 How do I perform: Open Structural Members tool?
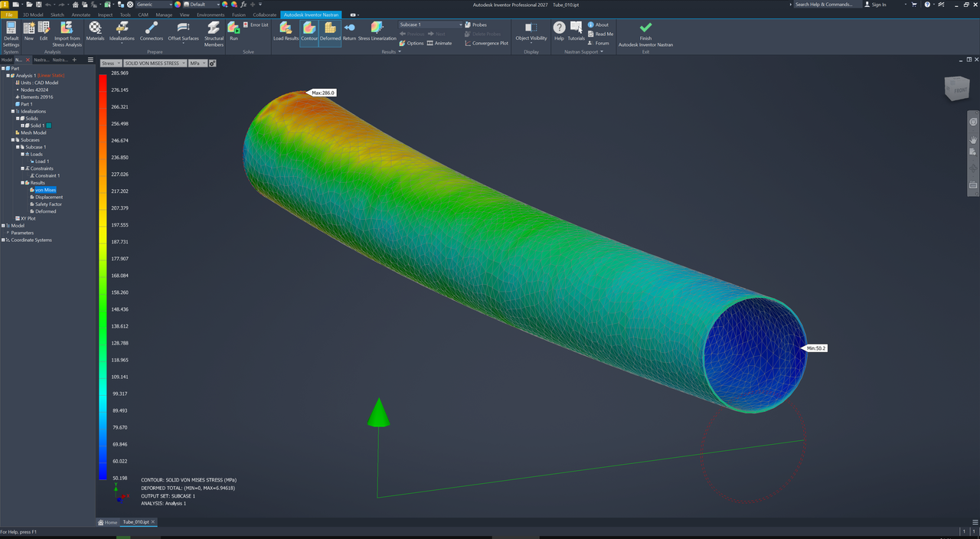[x=214, y=34]
